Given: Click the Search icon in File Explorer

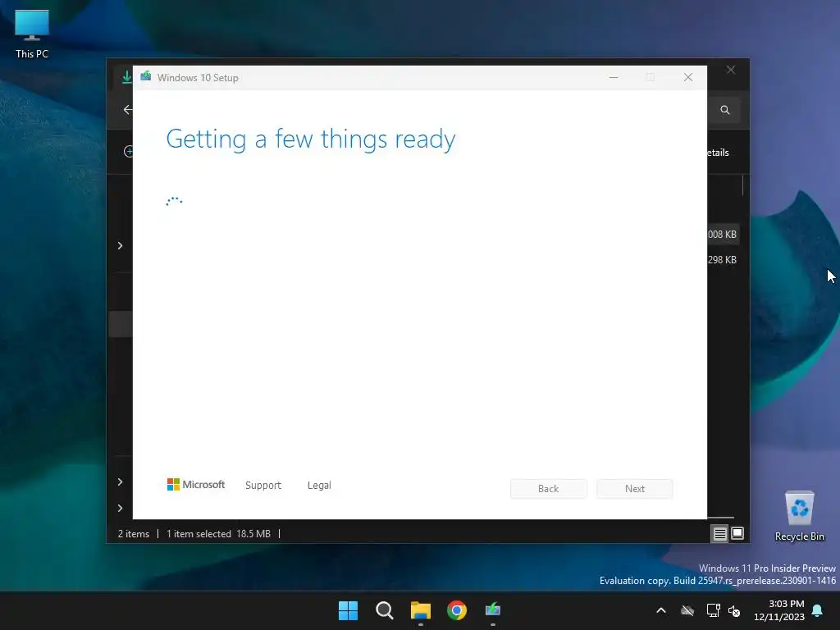Looking at the screenshot, I should point(725,110).
